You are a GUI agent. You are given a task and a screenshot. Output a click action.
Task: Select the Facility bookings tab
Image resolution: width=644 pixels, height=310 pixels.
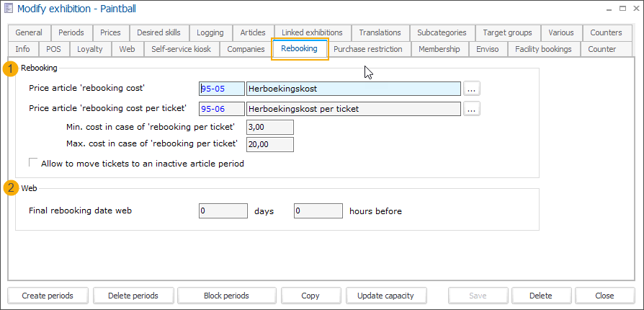tap(543, 49)
